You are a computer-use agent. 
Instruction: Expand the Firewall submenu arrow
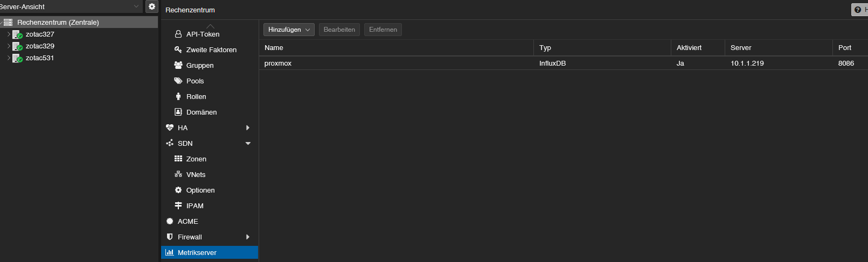(x=248, y=237)
